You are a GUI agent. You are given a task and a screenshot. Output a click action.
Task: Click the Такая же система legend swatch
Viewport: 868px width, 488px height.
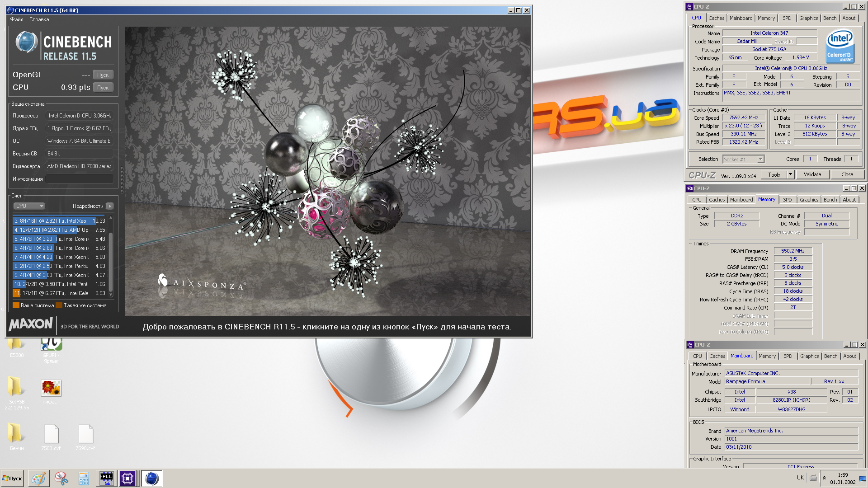59,305
